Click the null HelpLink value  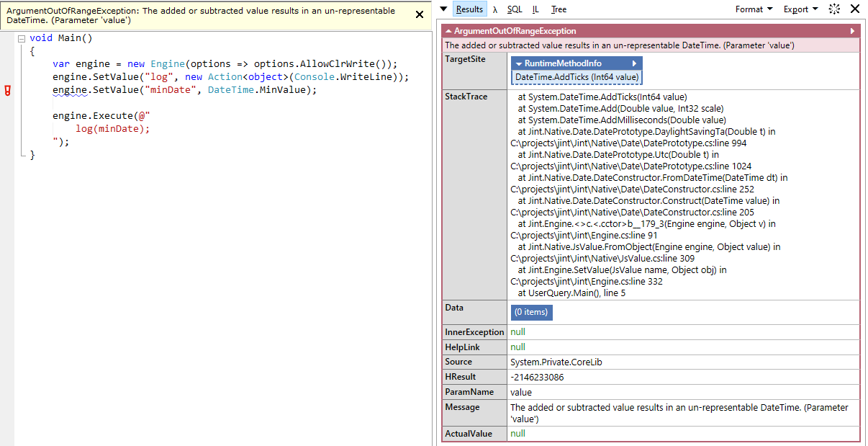pos(517,347)
